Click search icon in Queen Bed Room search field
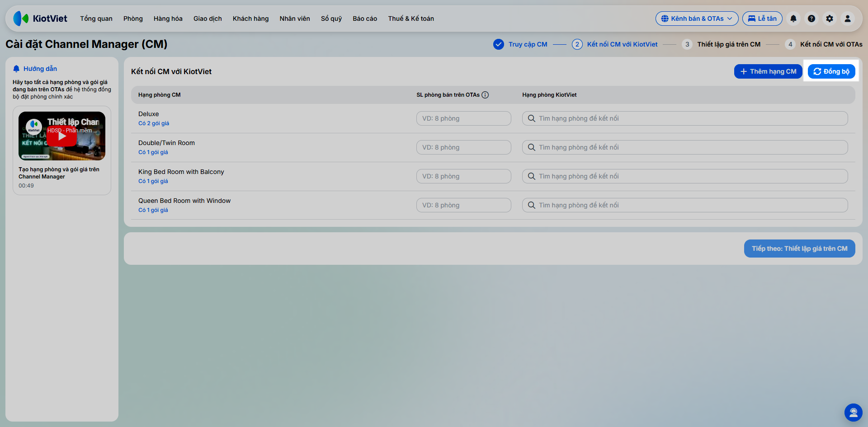868x427 pixels. click(x=532, y=205)
